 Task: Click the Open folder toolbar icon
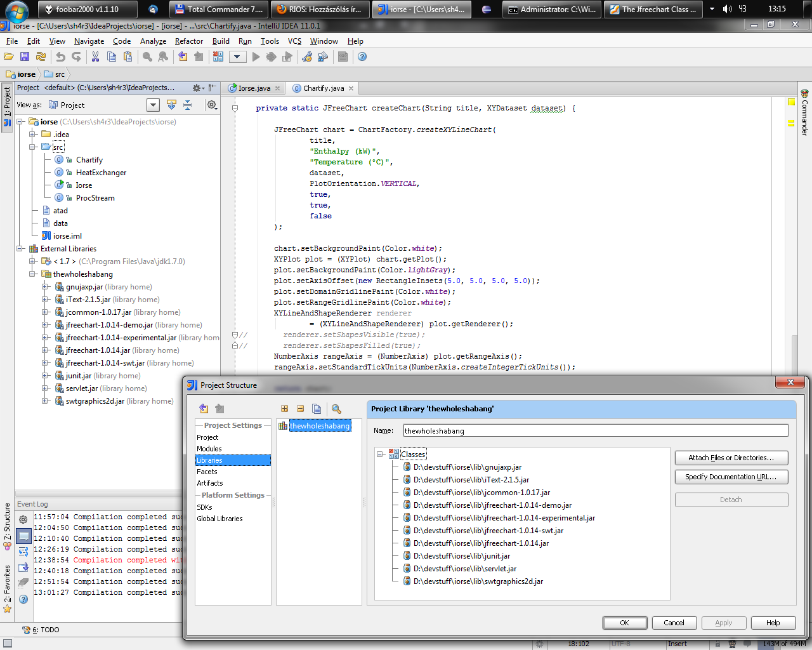coord(9,56)
